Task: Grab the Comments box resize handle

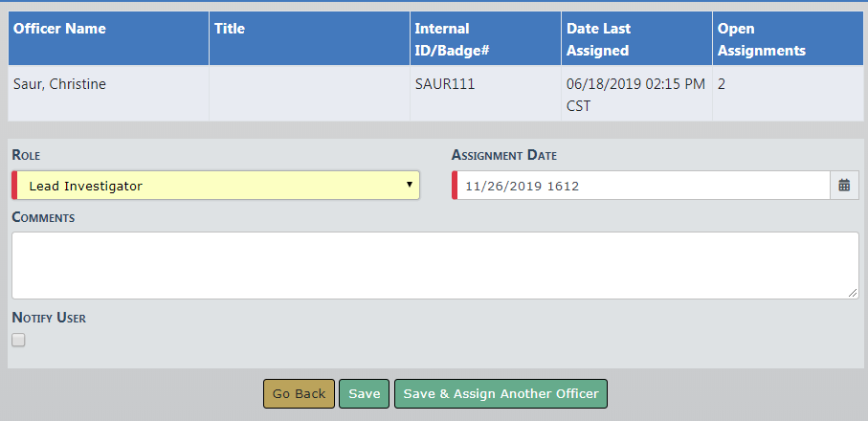Action: point(854,294)
